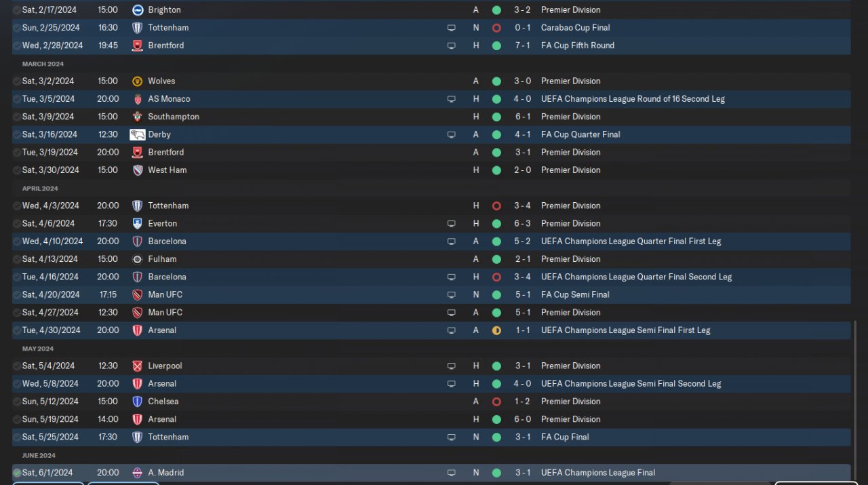
Task: Click the orange draw indicator on Arsenal 1-1 row
Action: [496, 330]
